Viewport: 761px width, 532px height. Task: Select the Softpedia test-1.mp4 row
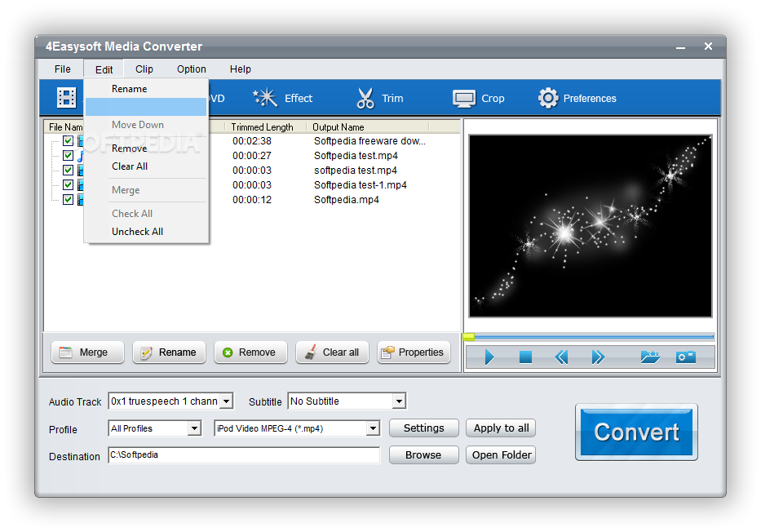pyautogui.click(x=361, y=185)
